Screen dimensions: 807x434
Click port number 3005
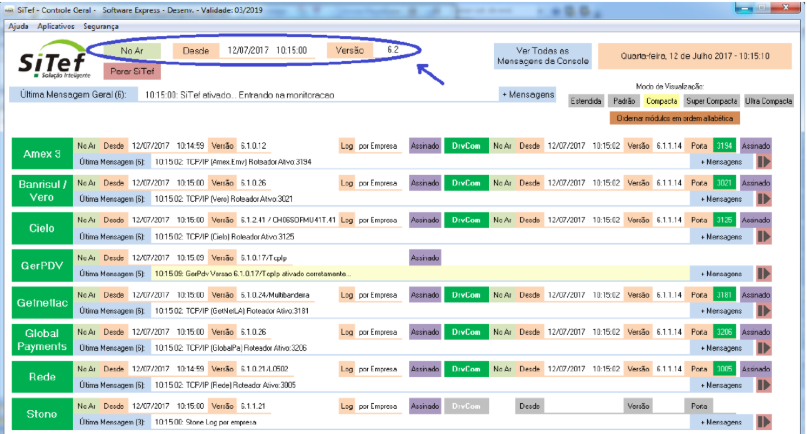724,369
